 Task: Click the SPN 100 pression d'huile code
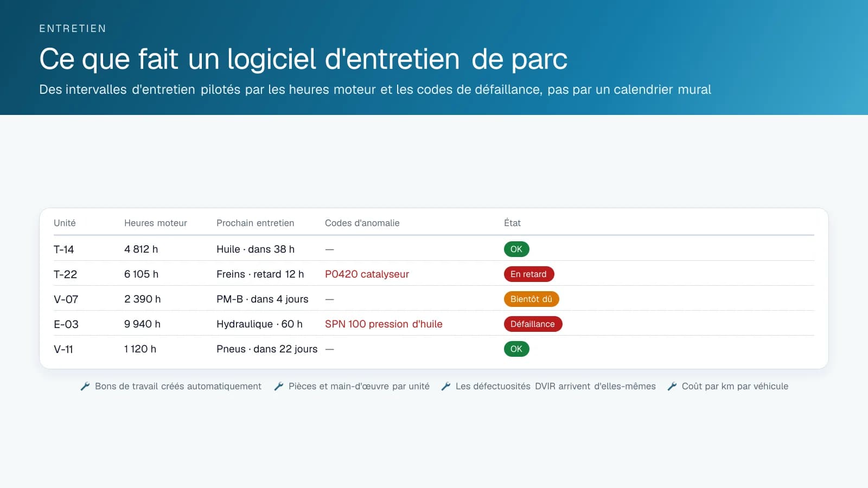point(384,324)
